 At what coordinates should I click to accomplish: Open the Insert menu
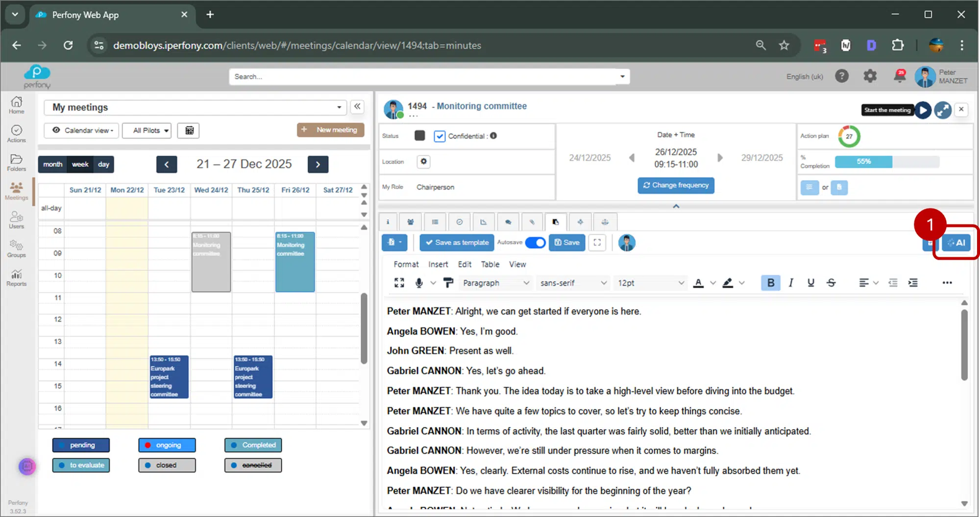point(438,264)
